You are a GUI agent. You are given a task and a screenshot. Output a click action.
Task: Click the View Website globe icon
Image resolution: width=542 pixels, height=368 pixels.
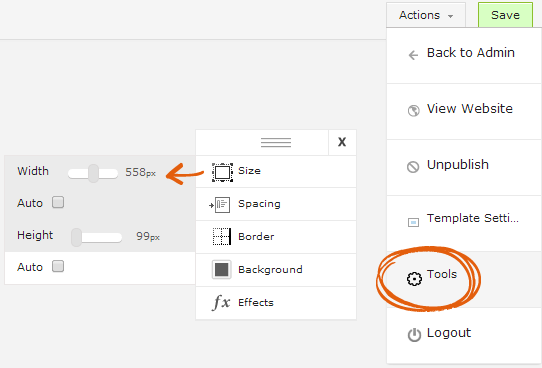(x=413, y=111)
